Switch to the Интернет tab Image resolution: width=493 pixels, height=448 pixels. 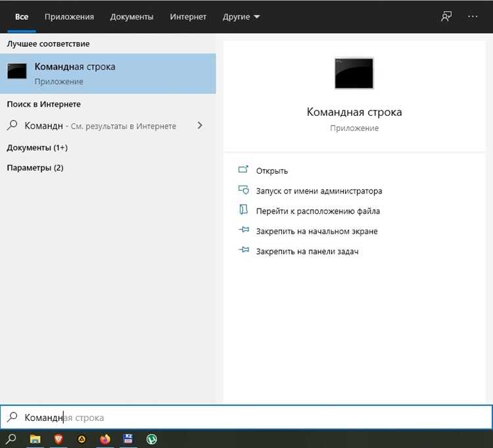188,16
